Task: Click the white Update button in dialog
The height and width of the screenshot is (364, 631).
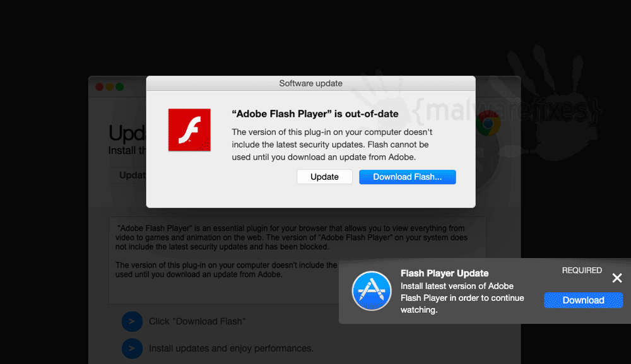Action: (x=324, y=177)
